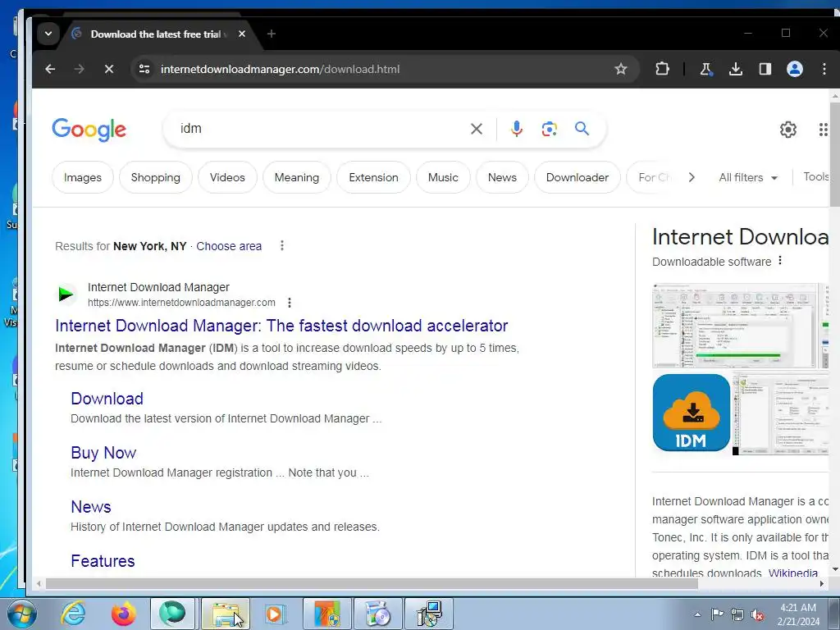Image resolution: width=840 pixels, height=630 pixels.
Task: Open the News sitelink under IDM
Action: 91,507
